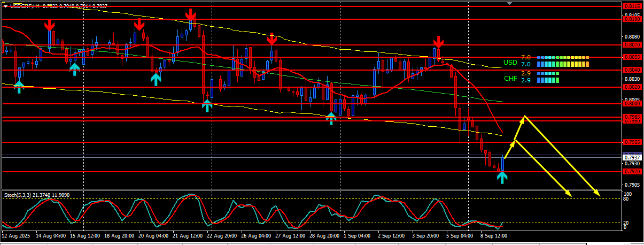
Task: Click the 14 Aug 04:00 time label
Action: (x=50, y=235)
